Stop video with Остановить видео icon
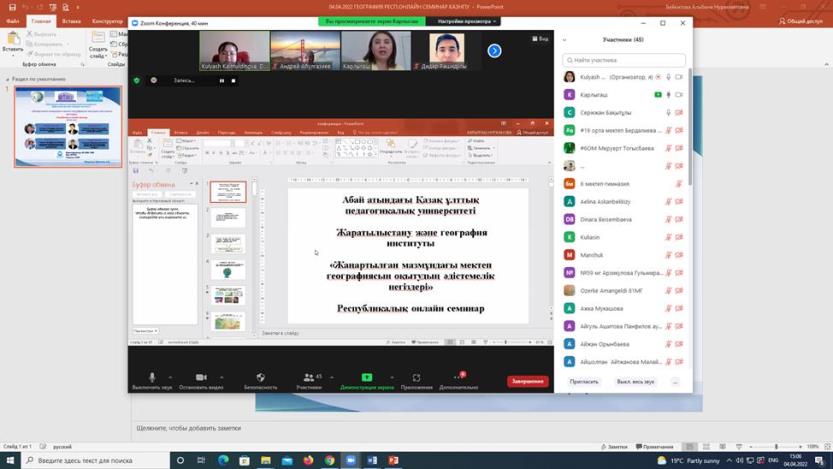Viewport: 833px width, 469px height. pyautogui.click(x=201, y=378)
